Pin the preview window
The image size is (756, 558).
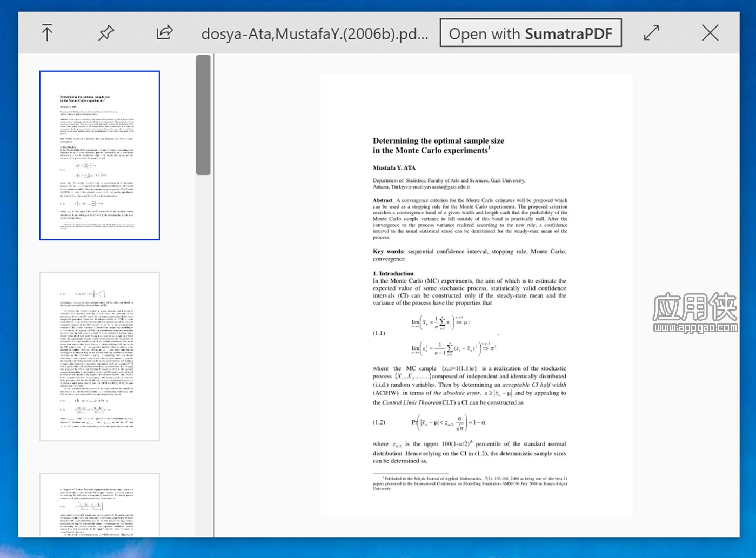(106, 33)
